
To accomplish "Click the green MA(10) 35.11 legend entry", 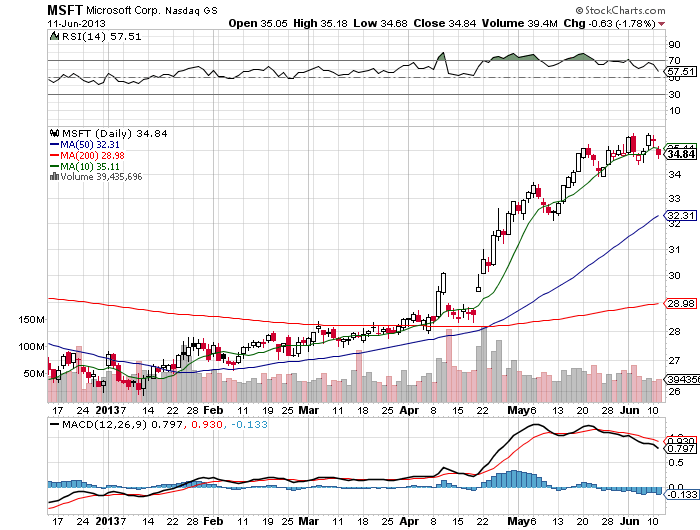I will (x=85, y=167).
